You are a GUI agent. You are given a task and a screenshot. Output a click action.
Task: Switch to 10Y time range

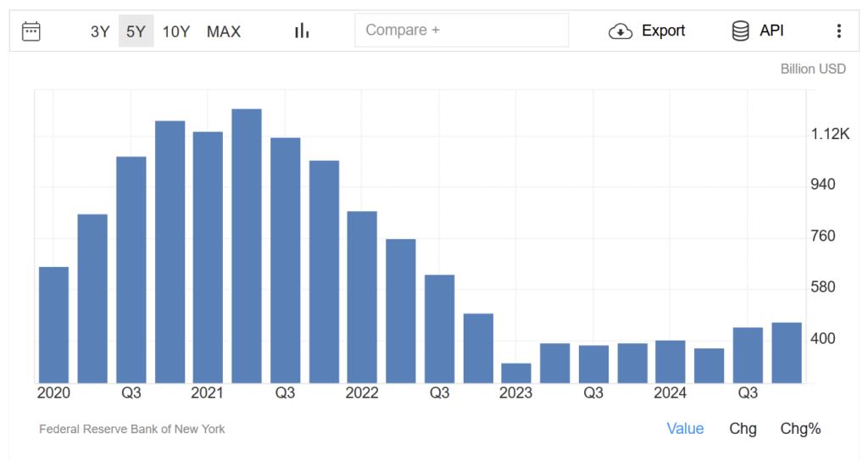point(176,31)
